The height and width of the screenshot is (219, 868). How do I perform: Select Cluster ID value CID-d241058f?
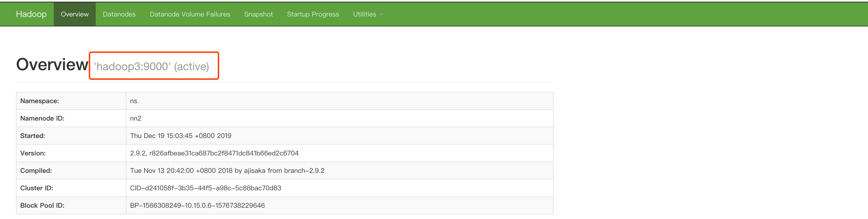coord(206,188)
